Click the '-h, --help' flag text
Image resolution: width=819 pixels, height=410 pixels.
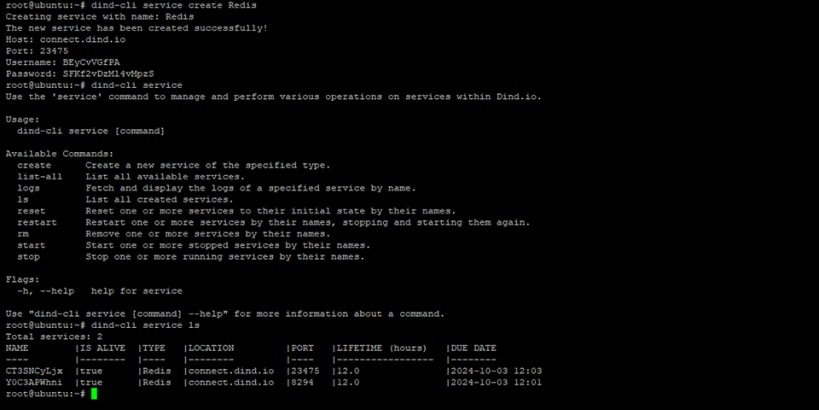[x=45, y=291]
